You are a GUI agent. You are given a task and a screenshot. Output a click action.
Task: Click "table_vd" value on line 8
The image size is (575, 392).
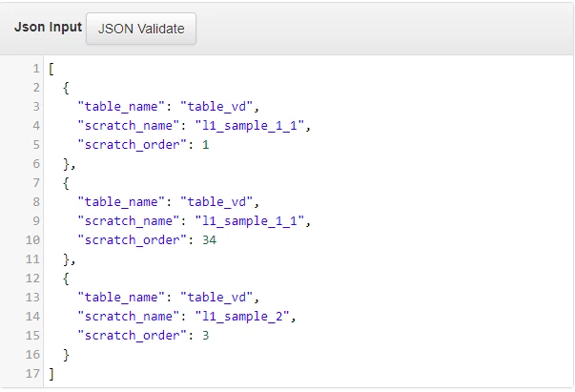point(216,202)
